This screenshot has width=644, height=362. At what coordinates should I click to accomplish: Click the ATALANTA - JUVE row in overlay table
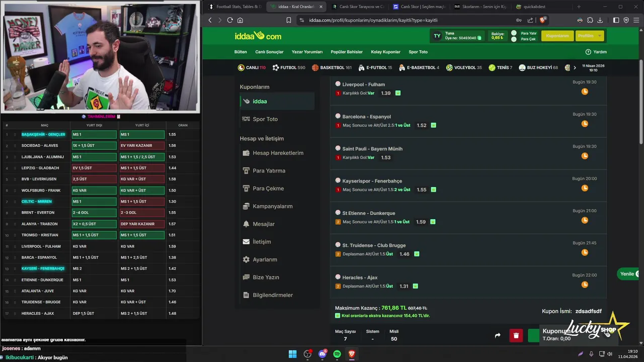point(100,291)
